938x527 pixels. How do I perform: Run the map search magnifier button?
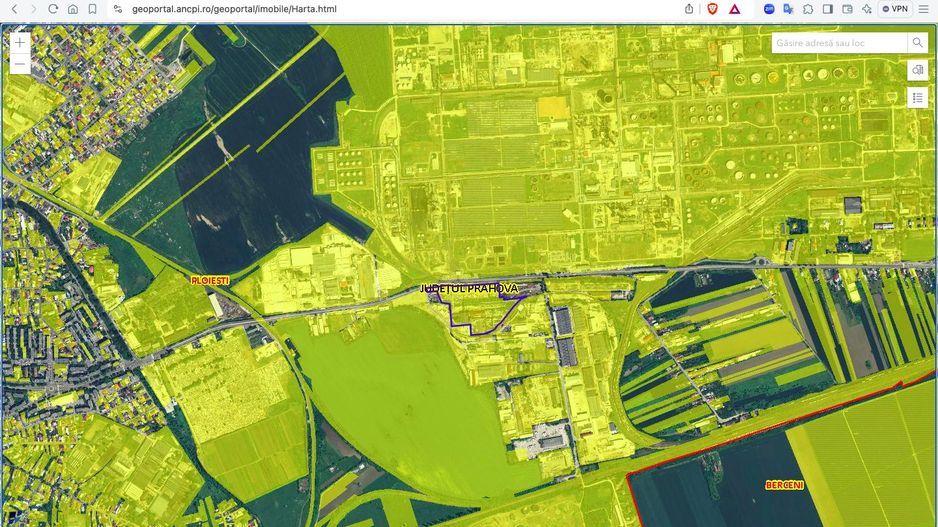(x=918, y=43)
